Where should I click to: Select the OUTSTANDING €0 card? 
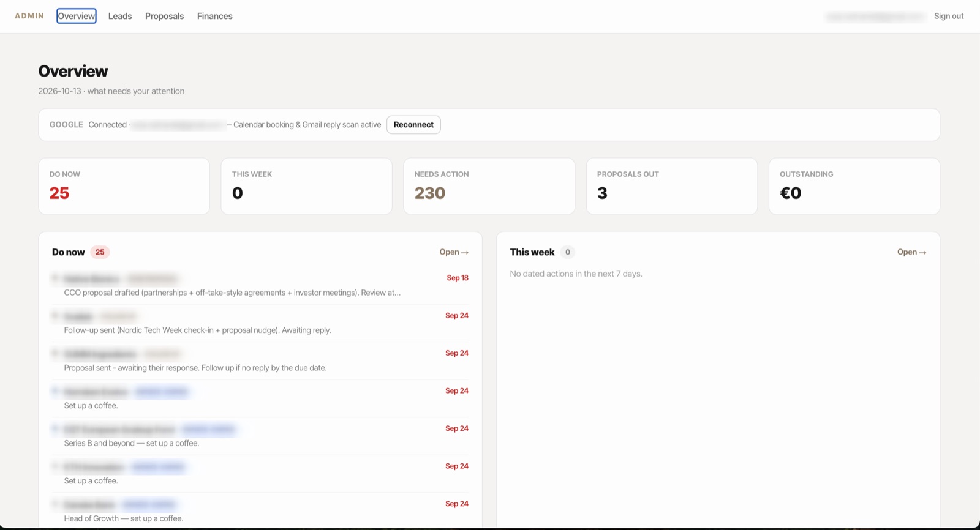[x=854, y=186]
